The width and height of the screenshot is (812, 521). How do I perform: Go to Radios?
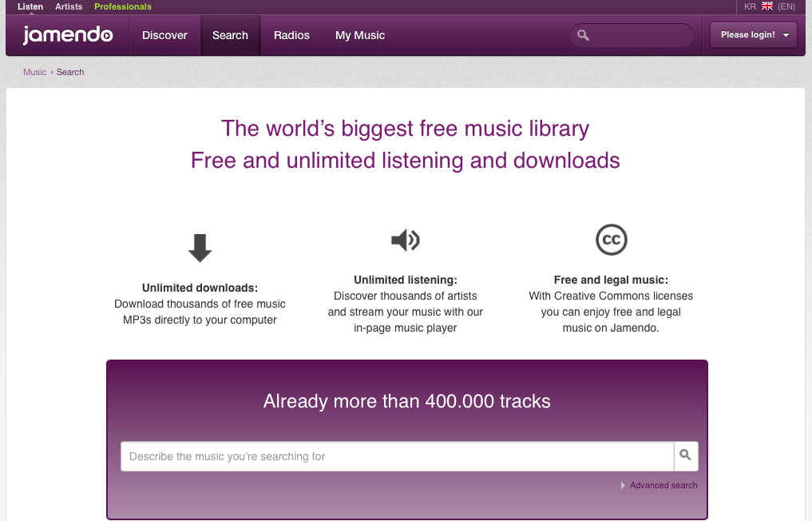(x=291, y=35)
